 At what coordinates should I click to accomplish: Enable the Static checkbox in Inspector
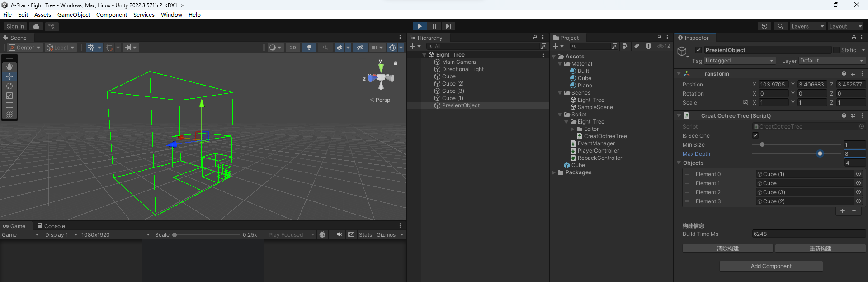(836, 50)
